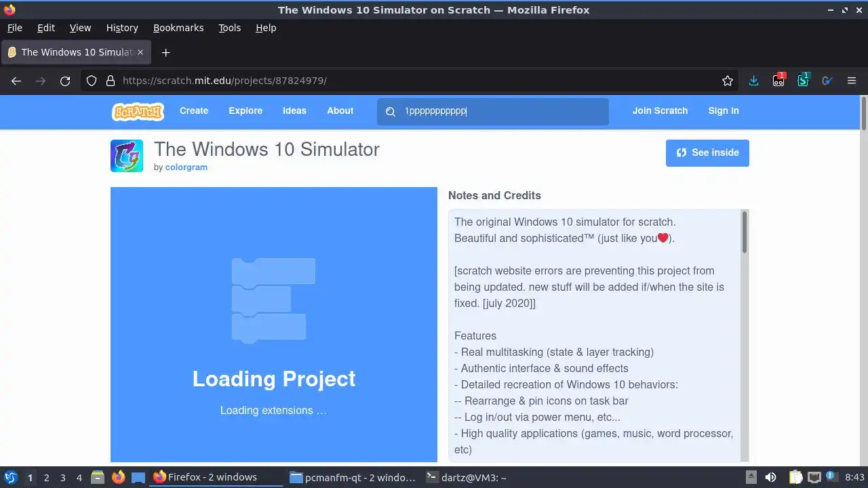
Task: Click the 'Real multitasking' notes line
Action: (x=554, y=352)
